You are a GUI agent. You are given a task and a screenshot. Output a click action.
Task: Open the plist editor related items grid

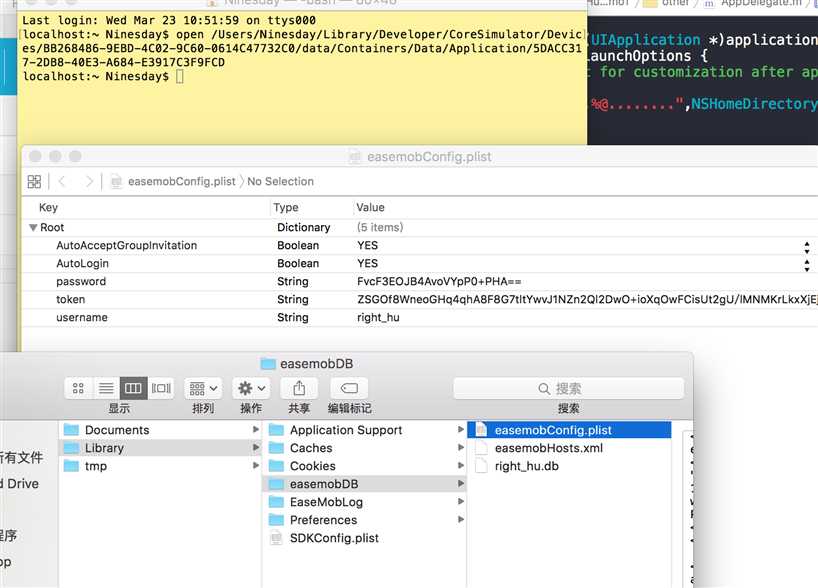pyautogui.click(x=34, y=182)
